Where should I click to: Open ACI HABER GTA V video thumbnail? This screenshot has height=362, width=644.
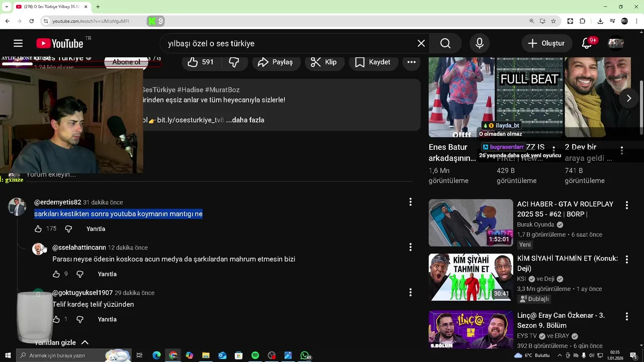pos(471,223)
